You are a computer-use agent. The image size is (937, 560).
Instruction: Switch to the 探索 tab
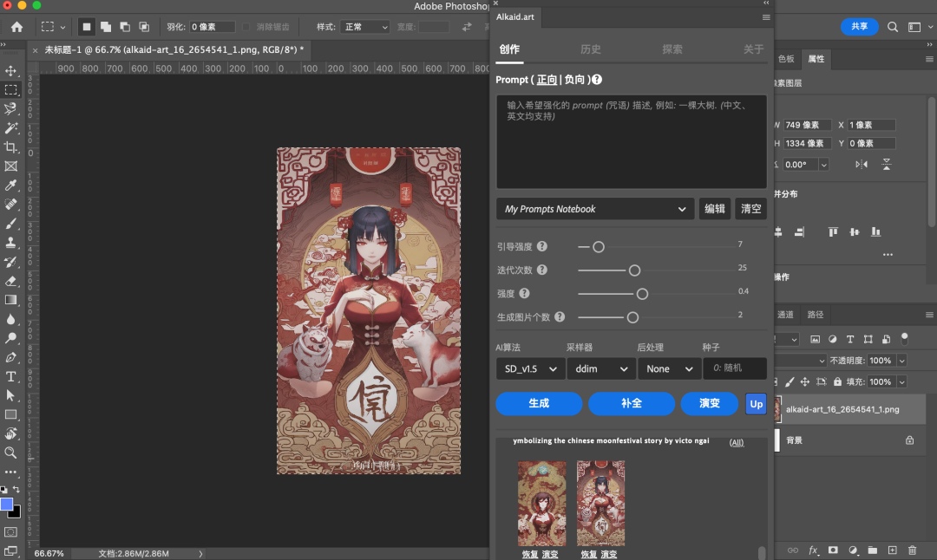(672, 49)
